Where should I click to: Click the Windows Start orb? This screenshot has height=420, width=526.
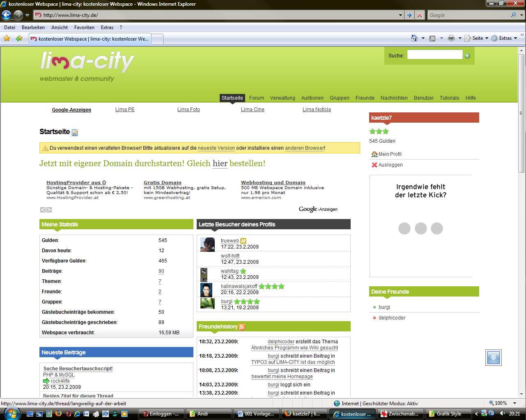pos(11,413)
